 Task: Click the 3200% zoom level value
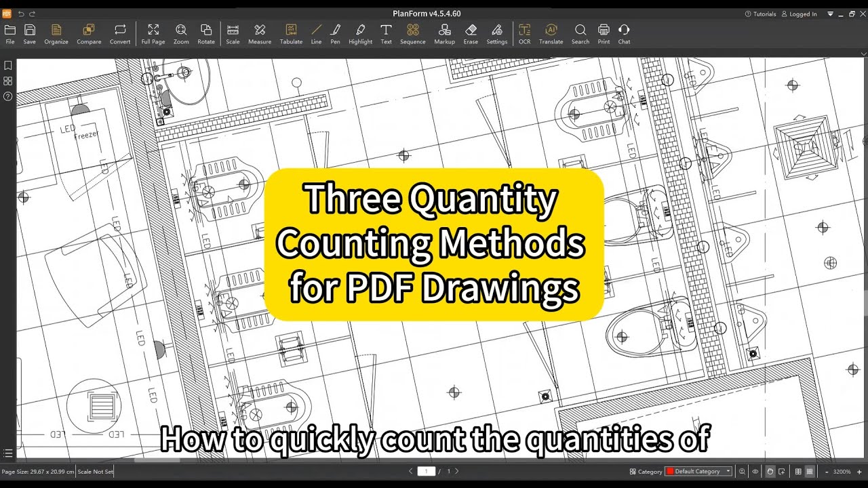pos(842,471)
